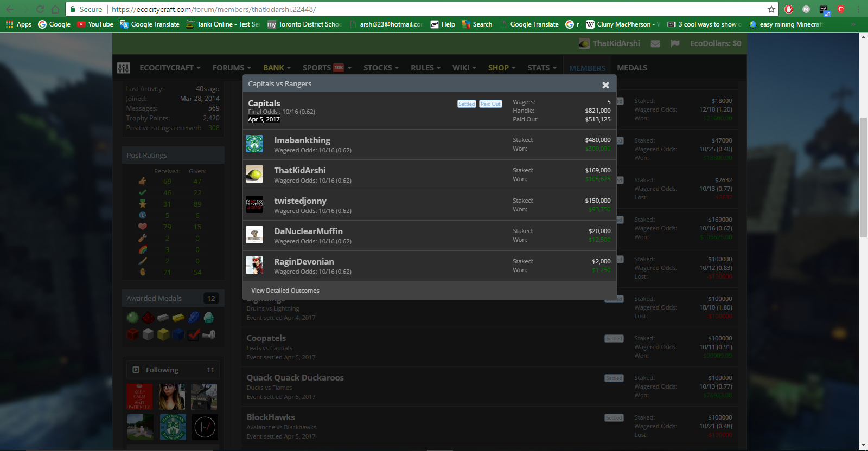Open the Toronto District School bookmark
This screenshot has width=868, height=451.
(x=304, y=24)
